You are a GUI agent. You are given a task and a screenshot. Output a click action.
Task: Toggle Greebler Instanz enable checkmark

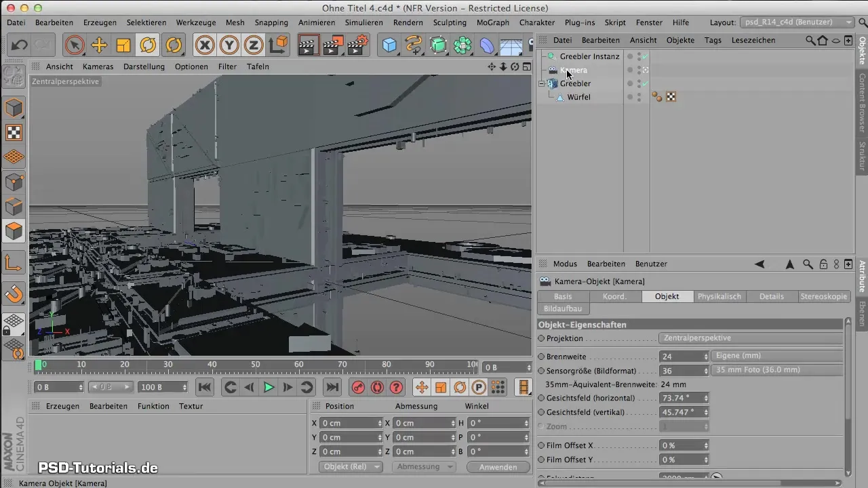(645, 56)
